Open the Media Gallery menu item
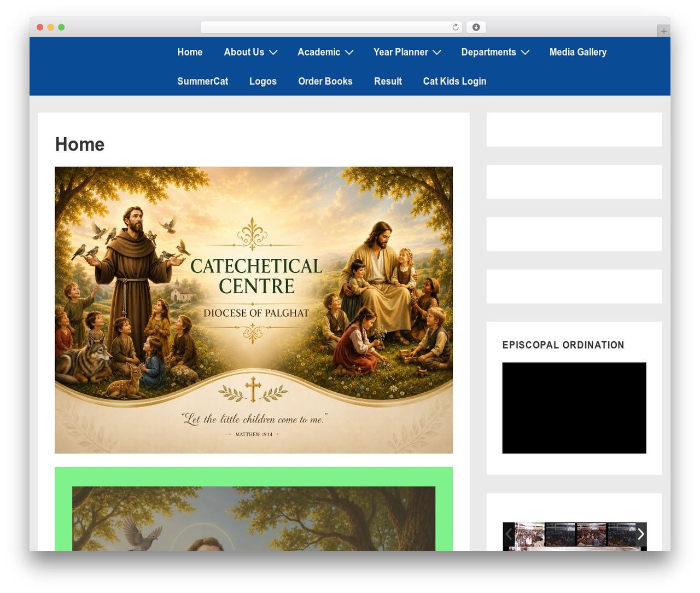The width and height of the screenshot is (700, 593). point(578,52)
